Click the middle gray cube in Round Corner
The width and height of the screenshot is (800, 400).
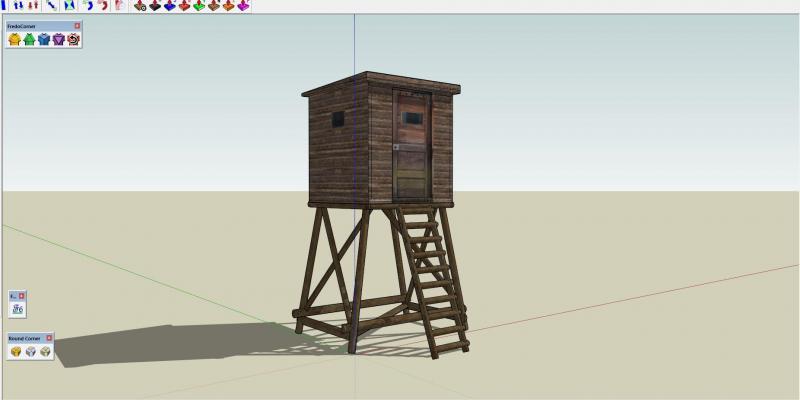tap(30, 352)
